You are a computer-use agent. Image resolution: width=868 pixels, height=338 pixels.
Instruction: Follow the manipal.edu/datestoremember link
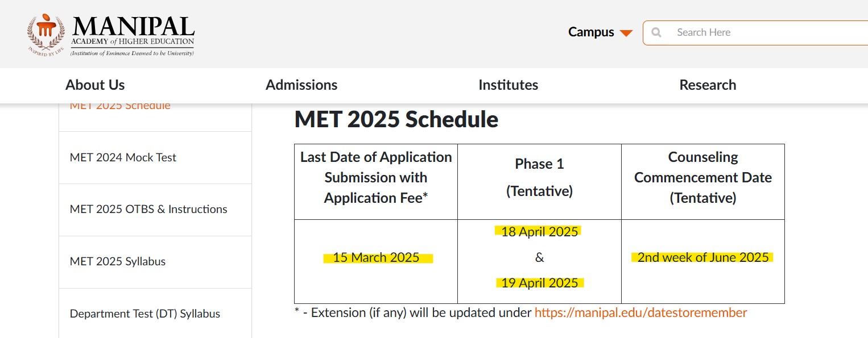[640, 312]
